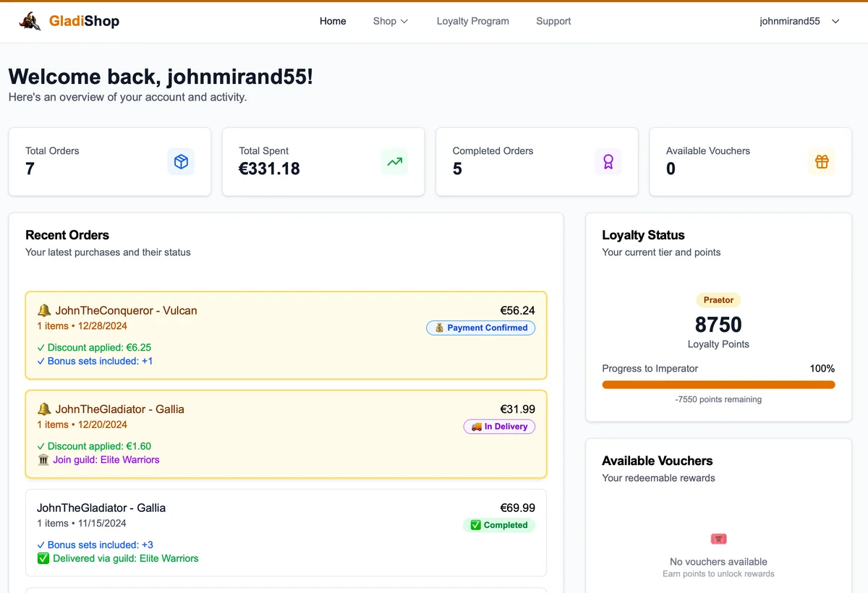This screenshot has width=868, height=593.
Task: Click the chevron arrow next to username
Action: [x=835, y=21]
